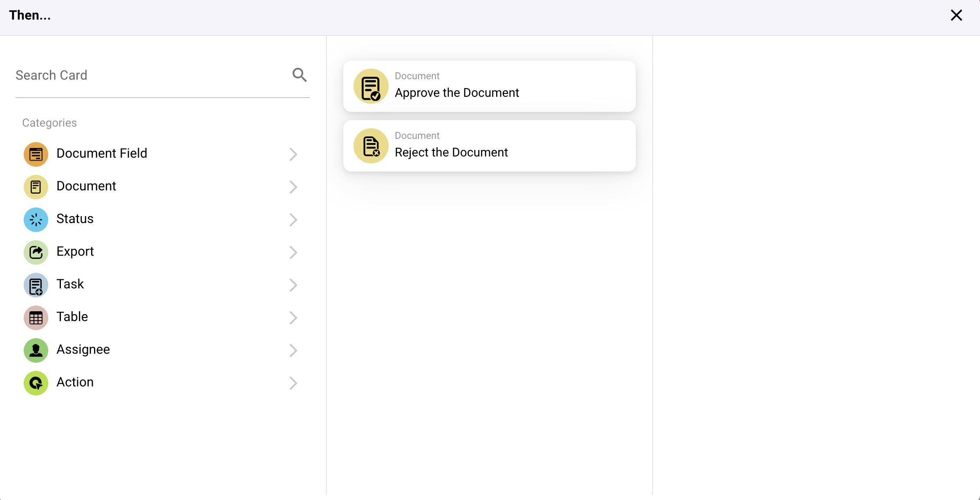Focus the Search Card input field
980x500 pixels.
tap(151, 76)
